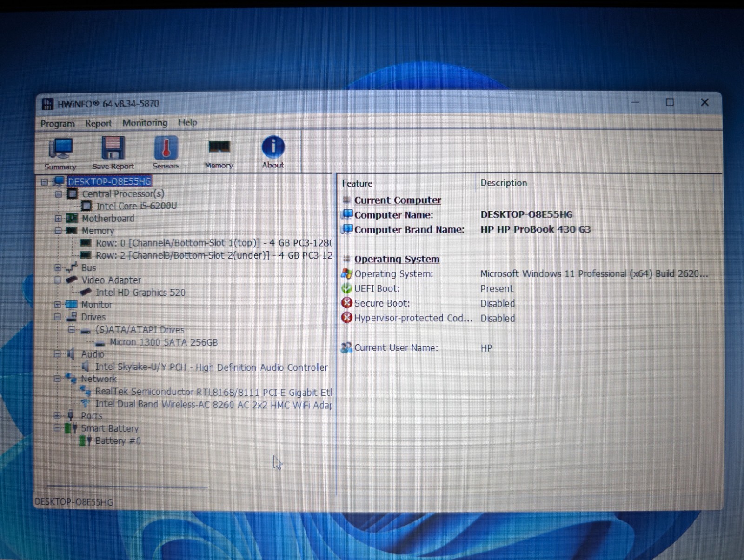Viewport: 744px width, 560px height.
Task: Close the HWiNFO window
Action: tap(704, 102)
